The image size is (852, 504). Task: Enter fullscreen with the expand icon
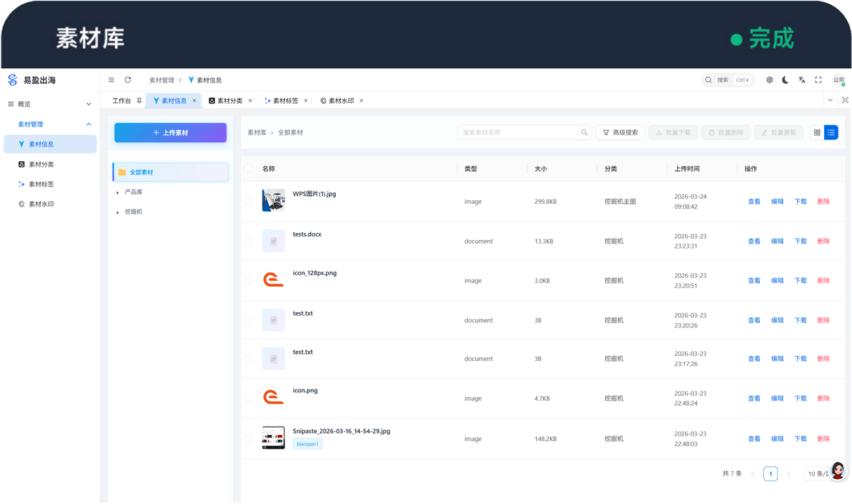click(x=818, y=80)
